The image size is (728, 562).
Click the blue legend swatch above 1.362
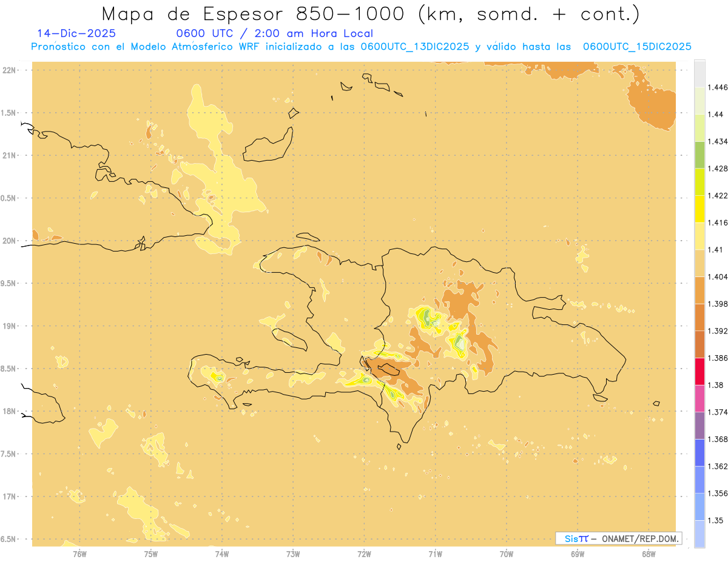[699, 452]
